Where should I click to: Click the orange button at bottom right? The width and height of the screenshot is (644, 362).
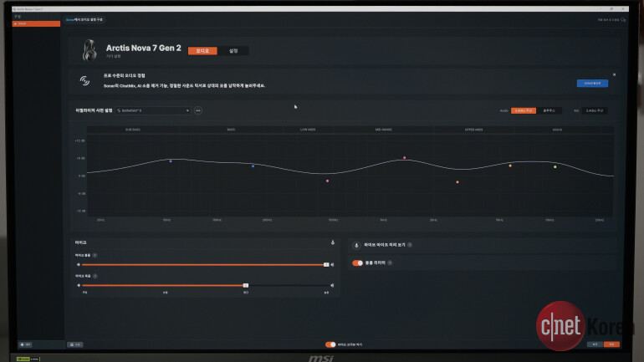click(612, 344)
